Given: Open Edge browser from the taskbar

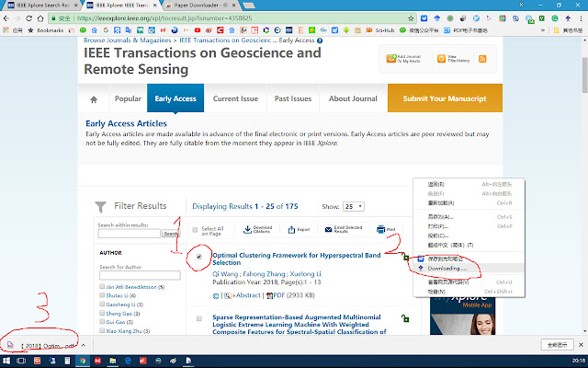Looking at the screenshot, I should pyautogui.click(x=128, y=361).
